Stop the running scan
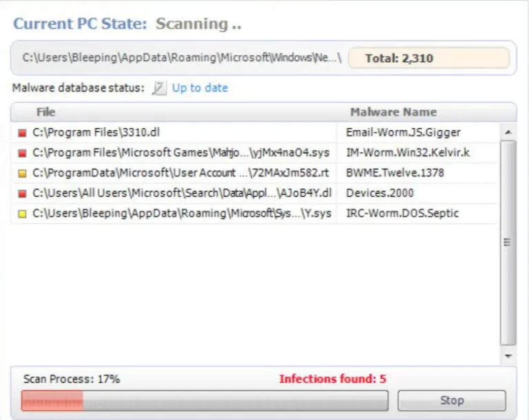Viewport: 529px width, 420px height. 452,401
